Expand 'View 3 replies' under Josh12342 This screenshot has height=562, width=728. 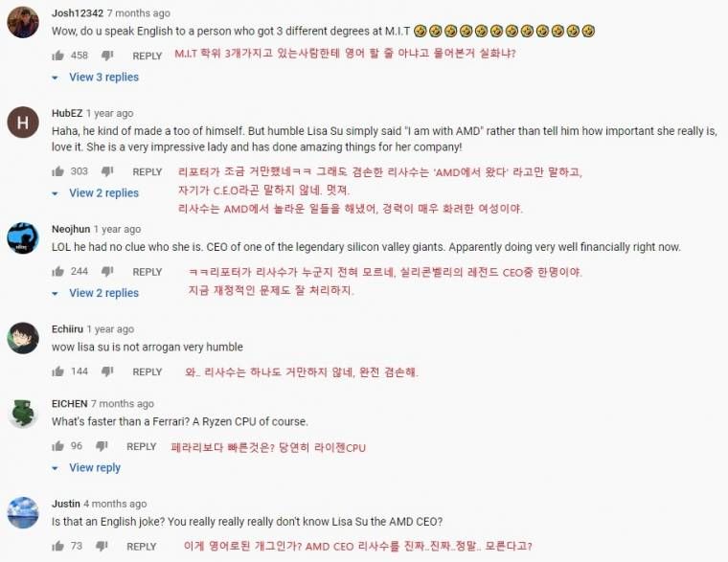pos(102,78)
